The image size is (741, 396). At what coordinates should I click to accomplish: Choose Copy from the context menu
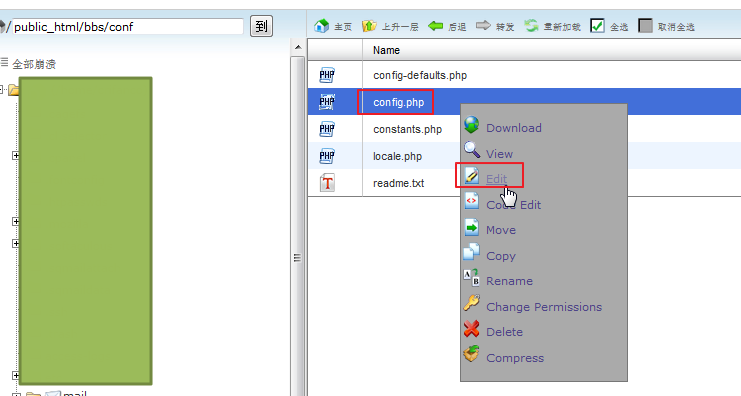point(500,256)
